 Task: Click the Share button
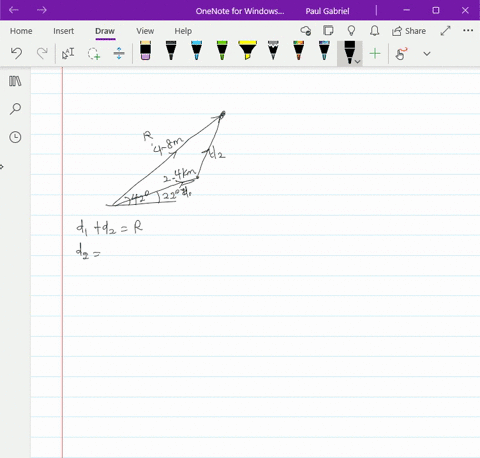409,31
